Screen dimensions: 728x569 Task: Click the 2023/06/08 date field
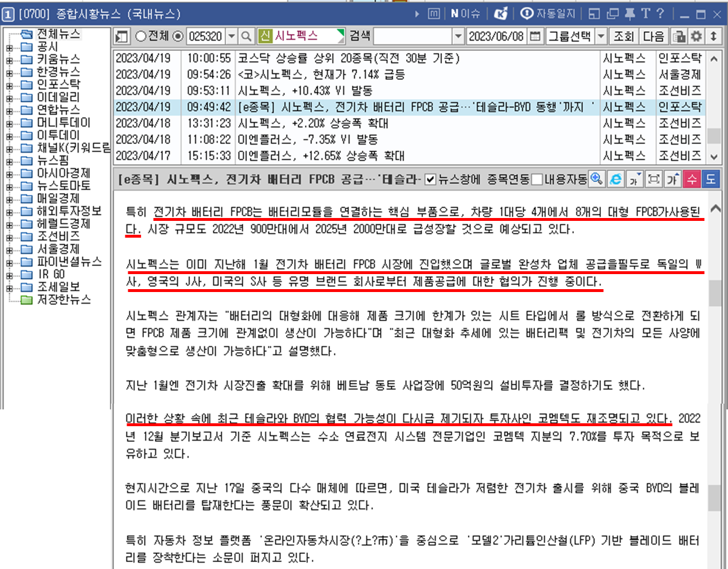[496, 36]
